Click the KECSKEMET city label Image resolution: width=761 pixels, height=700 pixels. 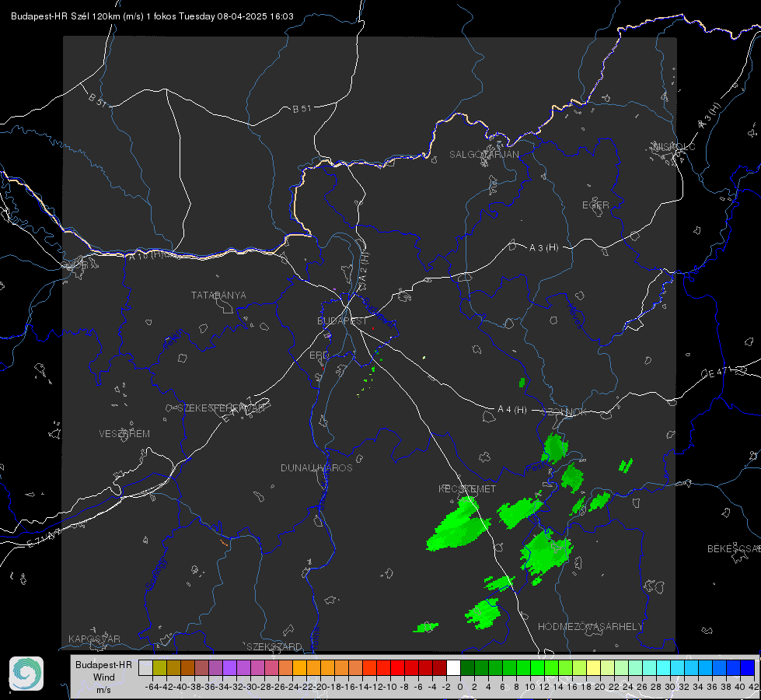tap(467, 489)
